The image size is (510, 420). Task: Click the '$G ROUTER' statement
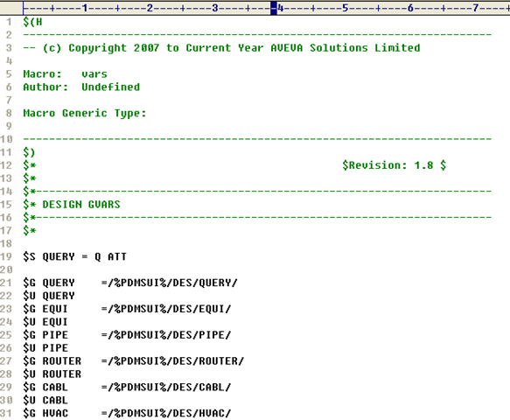(52, 361)
